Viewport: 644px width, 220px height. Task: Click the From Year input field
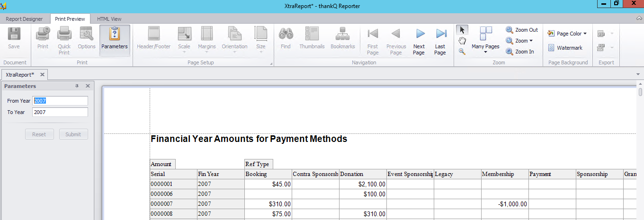tap(60, 101)
